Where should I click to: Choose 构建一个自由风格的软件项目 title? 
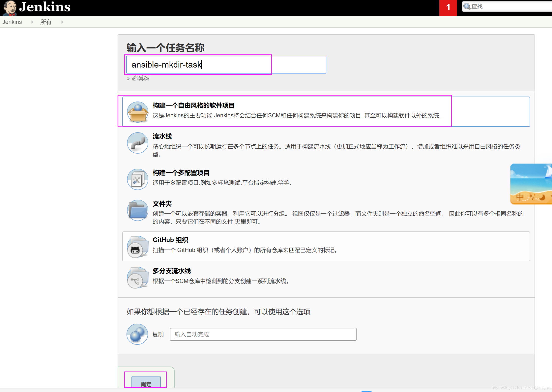[x=194, y=105]
